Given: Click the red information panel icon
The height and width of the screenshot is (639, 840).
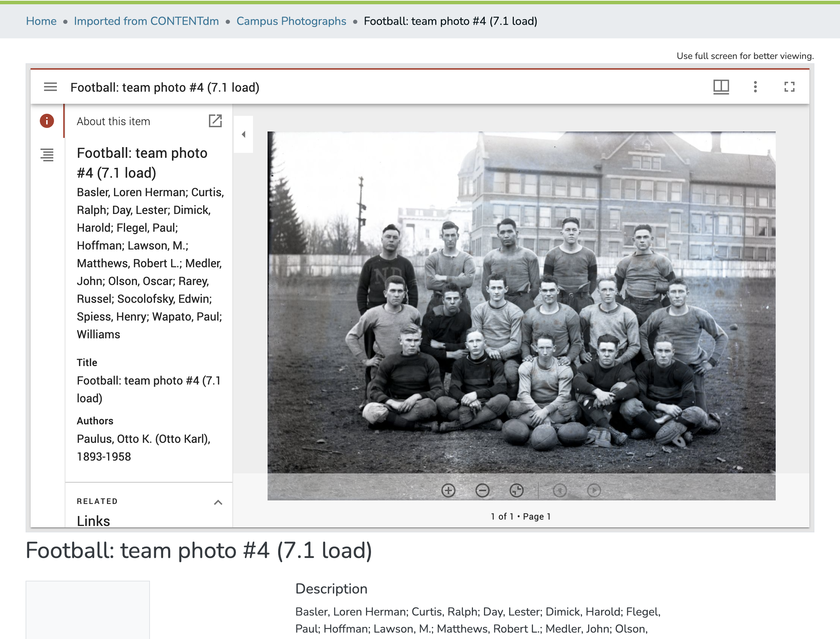Looking at the screenshot, I should 47,121.
